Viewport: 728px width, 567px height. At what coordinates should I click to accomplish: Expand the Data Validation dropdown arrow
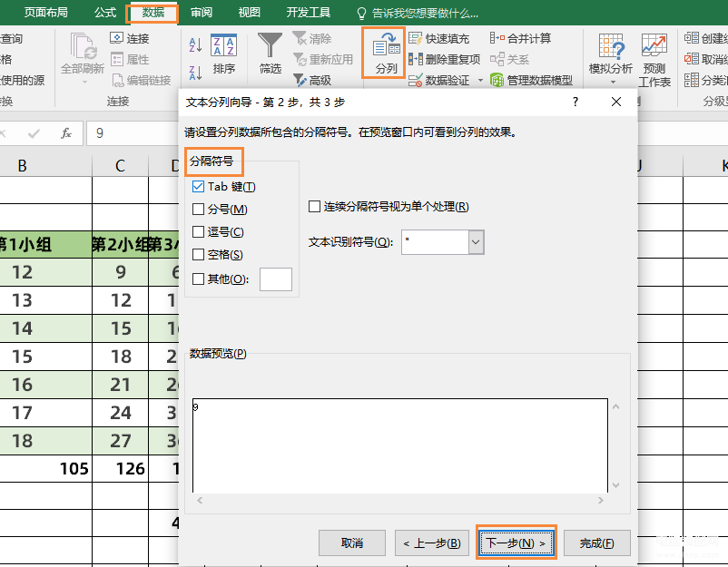coord(480,80)
